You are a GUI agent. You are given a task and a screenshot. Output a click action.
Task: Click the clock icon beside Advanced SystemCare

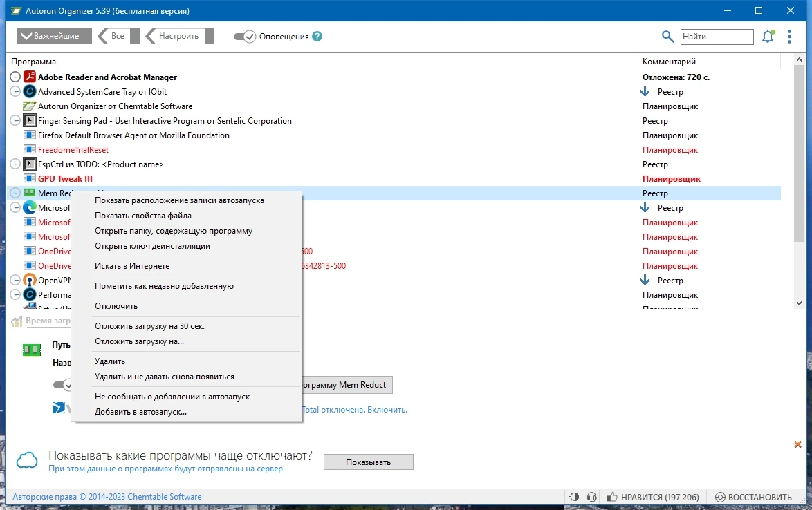15,91
